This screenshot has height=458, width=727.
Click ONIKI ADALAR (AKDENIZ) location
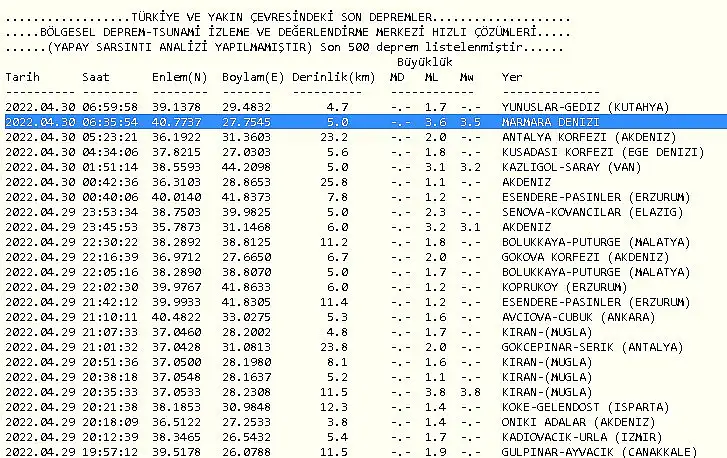579,422
